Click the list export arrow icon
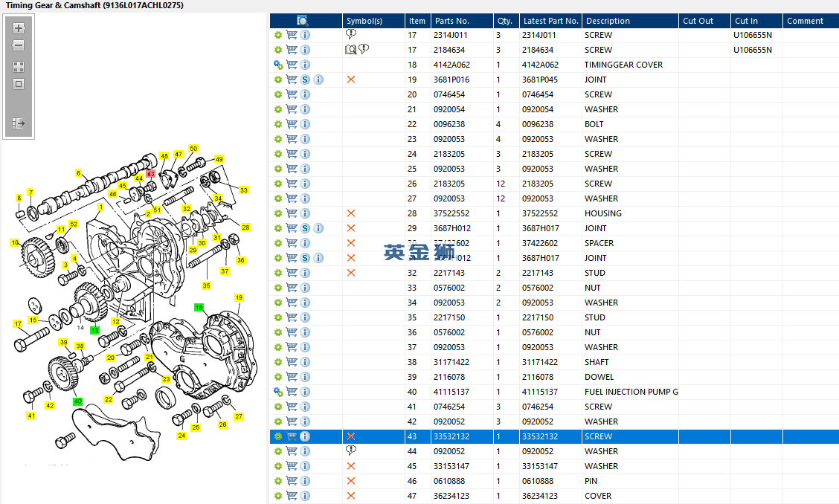 [x=19, y=123]
